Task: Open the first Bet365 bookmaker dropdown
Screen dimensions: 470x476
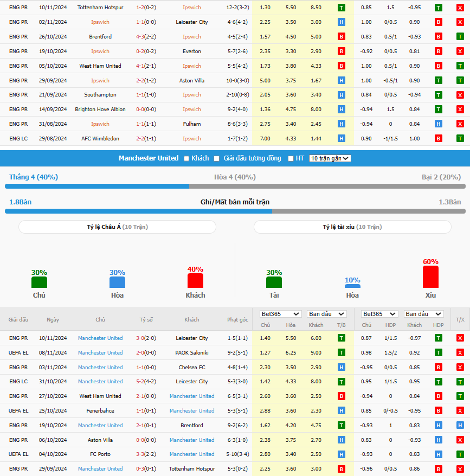Action: coord(281,314)
